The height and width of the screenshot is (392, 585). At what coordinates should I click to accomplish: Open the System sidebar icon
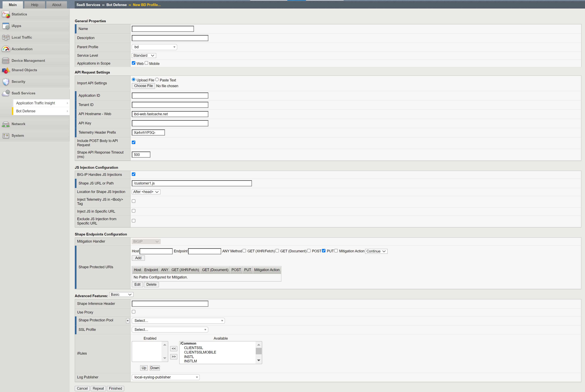tap(6, 136)
